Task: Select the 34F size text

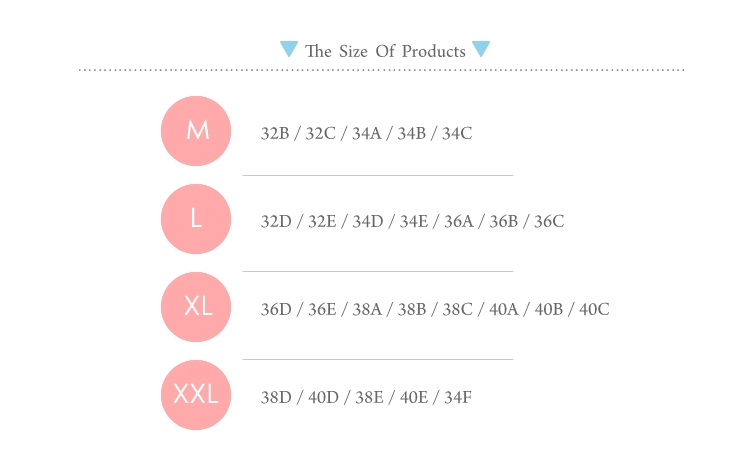Action: click(458, 398)
